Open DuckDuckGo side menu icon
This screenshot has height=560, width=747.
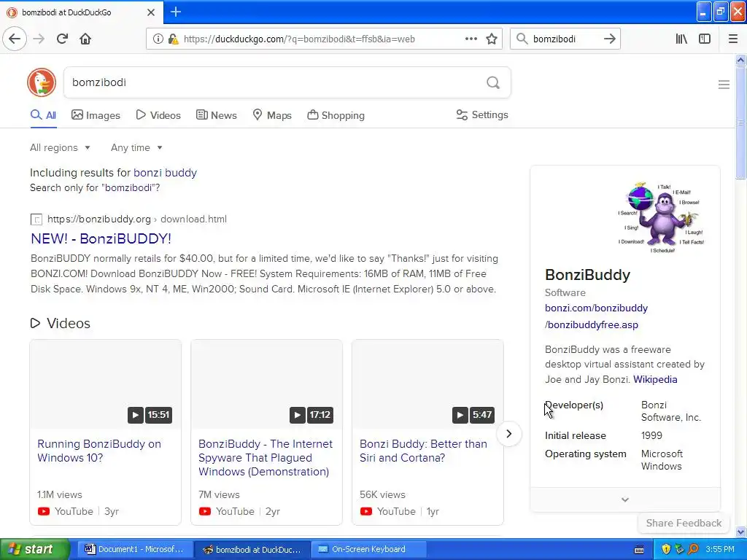pos(724,85)
